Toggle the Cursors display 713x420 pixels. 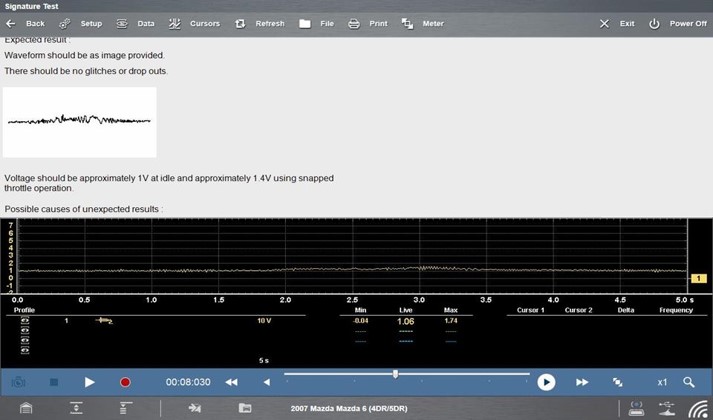point(194,23)
